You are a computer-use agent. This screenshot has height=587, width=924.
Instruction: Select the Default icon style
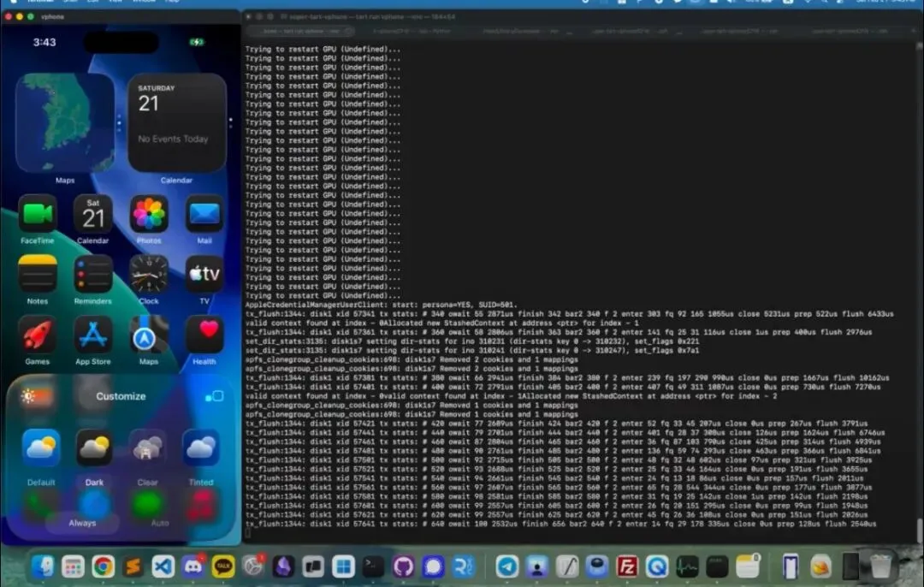pyautogui.click(x=41, y=448)
